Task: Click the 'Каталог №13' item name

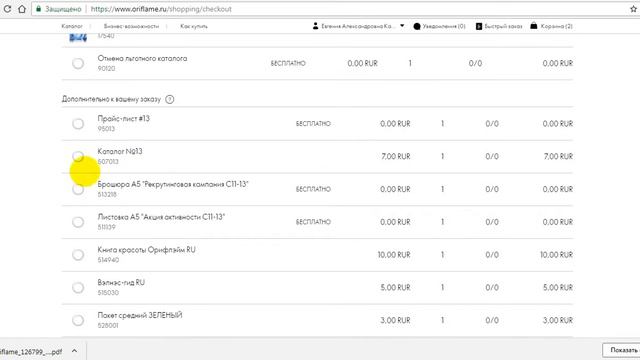Action: click(120, 151)
